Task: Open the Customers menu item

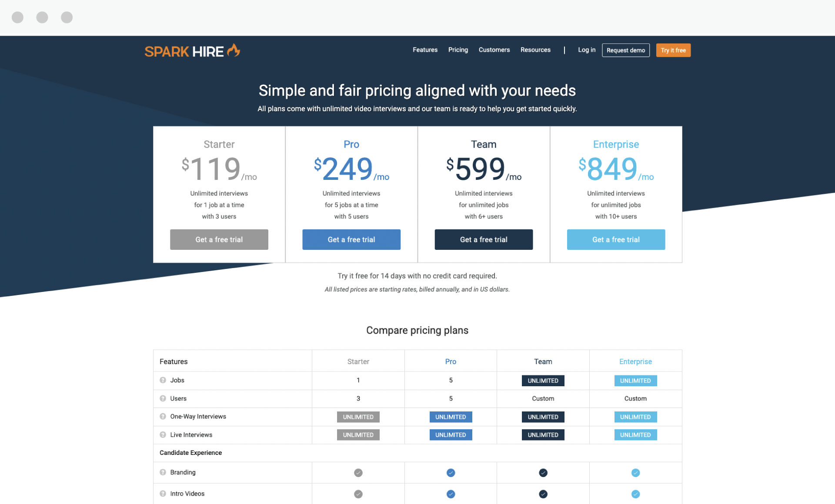Action: (494, 50)
